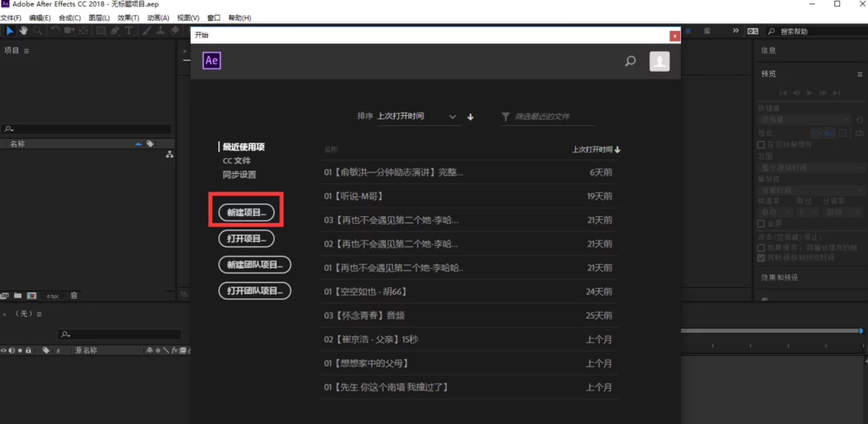868x424 pixels.
Task: Select CC 文件 in the sidebar
Action: point(237,161)
